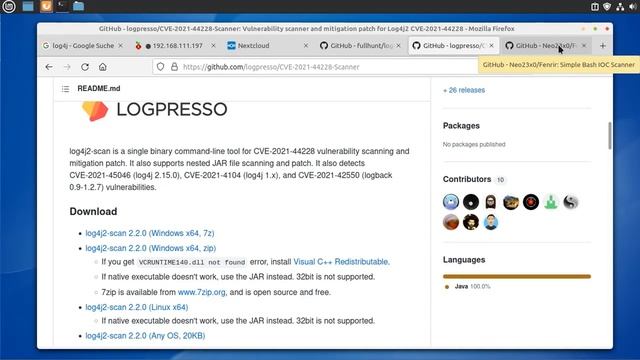Switch to the log4j Google Suche tab
The height and width of the screenshot is (360, 640).
click(x=83, y=46)
